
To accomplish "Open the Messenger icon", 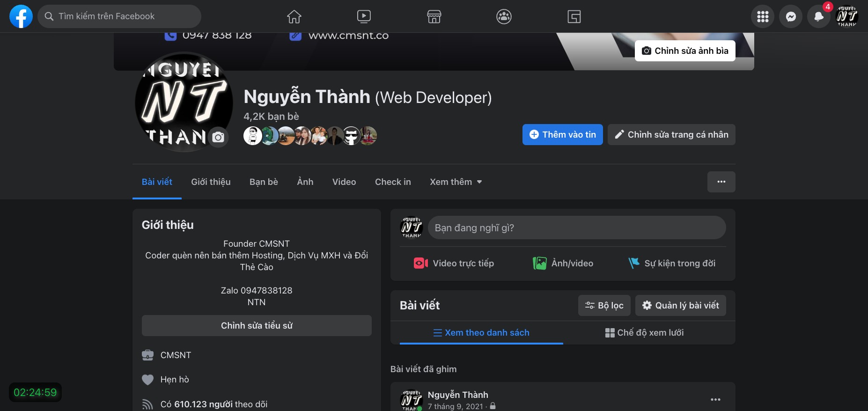I will (x=791, y=17).
